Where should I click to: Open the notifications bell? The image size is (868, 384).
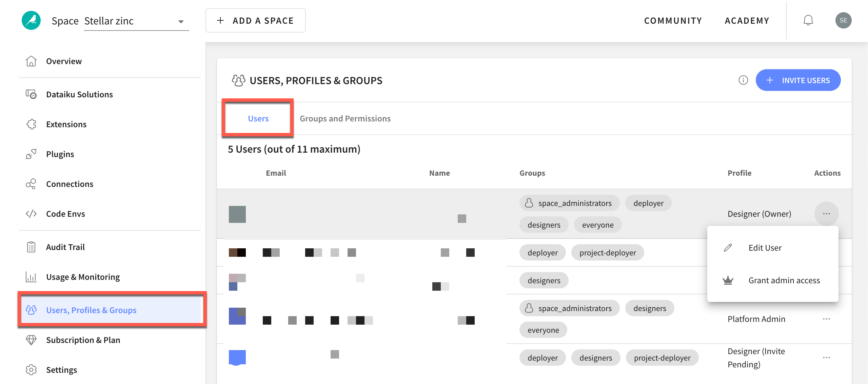(808, 20)
